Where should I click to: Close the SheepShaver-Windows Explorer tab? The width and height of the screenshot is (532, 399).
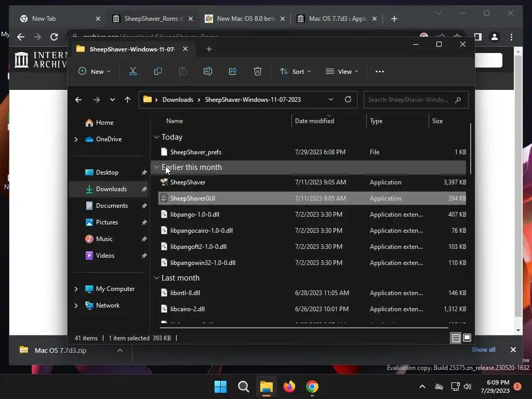(x=185, y=49)
